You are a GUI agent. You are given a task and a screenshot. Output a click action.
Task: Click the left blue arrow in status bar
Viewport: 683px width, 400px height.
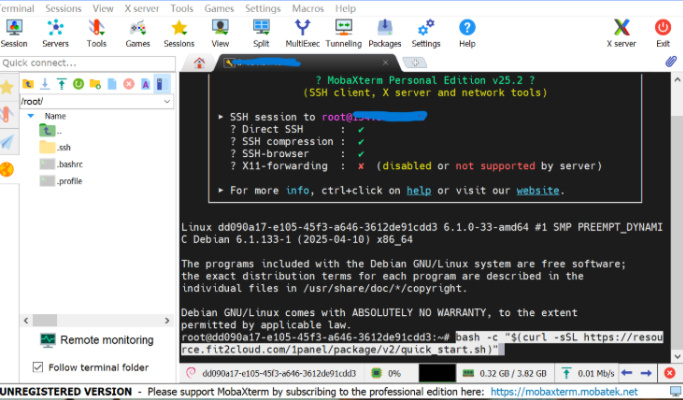626,373
